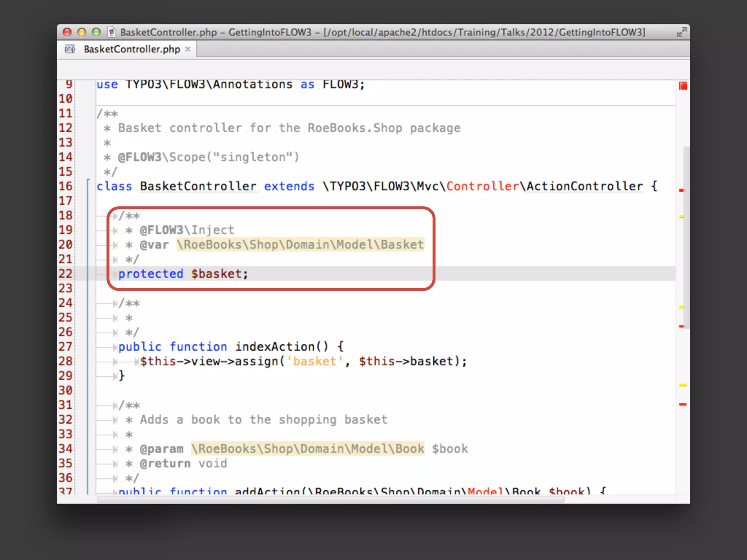Jump to topmost yellow warning stripe marker
Viewport: 747px width, 560px height.
coord(681,217)
